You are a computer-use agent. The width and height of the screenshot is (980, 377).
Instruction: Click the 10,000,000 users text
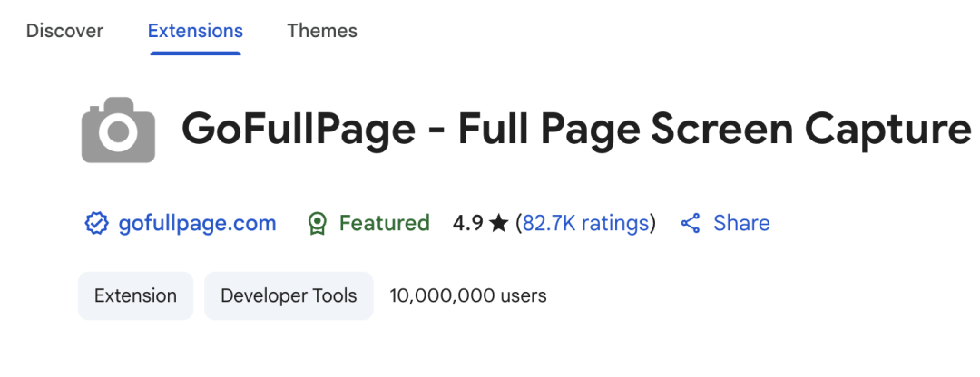click(x=467, y=295)
